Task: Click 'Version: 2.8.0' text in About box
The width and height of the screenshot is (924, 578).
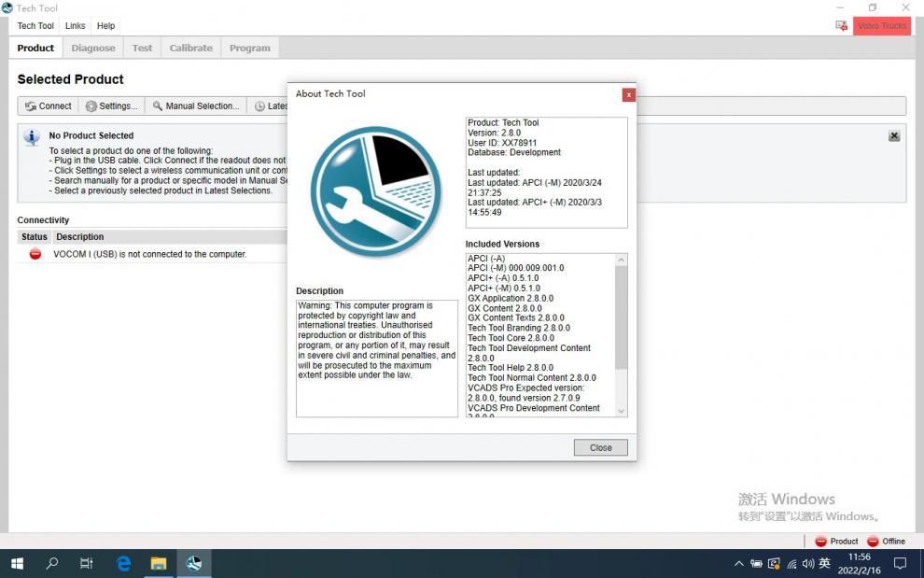Action: click(x=494, y=133)
